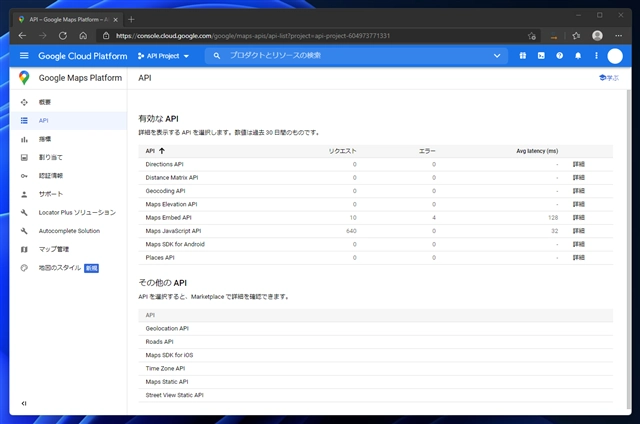Open Autocomplete Solution sidebar item
Viewport: 640px width, 424px height.
[x=68, y=231]
